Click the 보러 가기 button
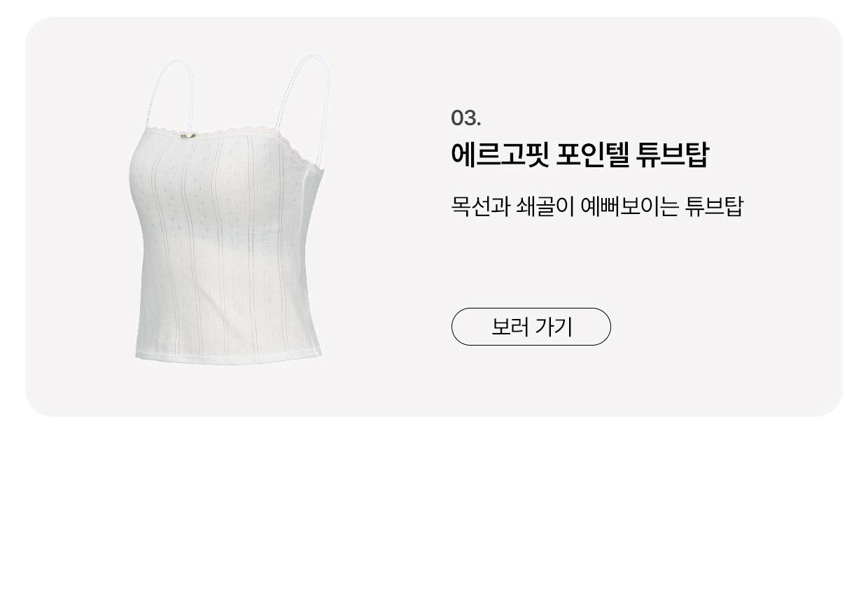Image resolution: width=868 pixels, height=589 pixels. [x=531, y=327]
